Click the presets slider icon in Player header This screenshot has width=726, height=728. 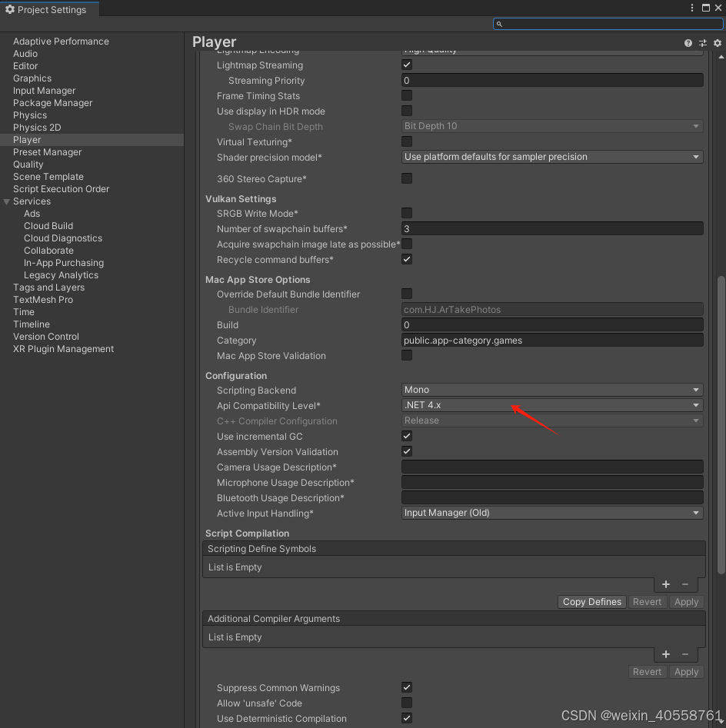click(702, 43)
